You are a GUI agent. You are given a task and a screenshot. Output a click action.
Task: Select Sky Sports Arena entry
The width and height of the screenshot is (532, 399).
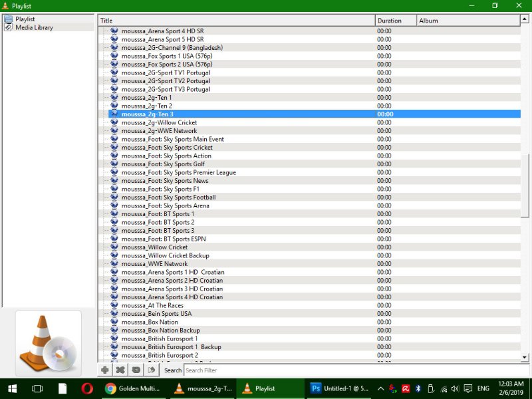click(165, 205)
